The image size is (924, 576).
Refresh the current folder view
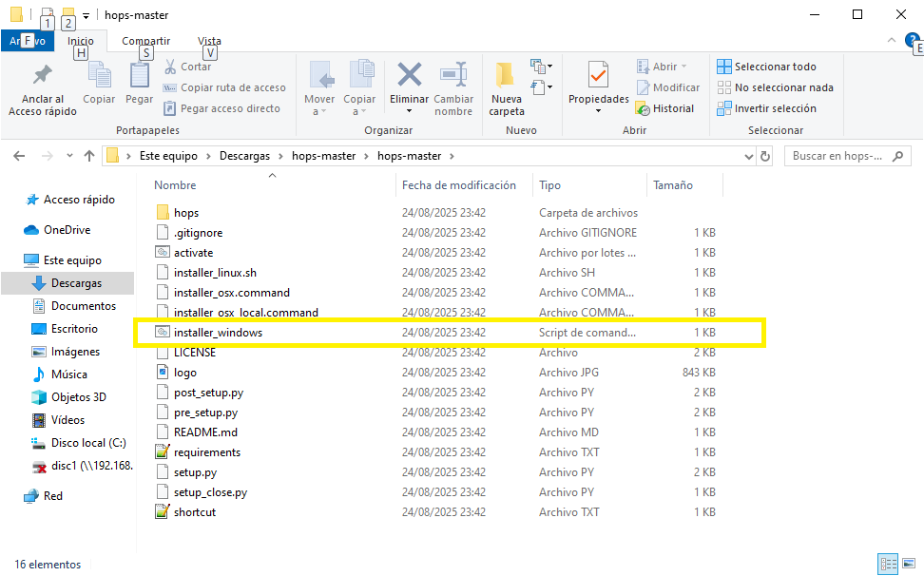click(x=765, y=156)
